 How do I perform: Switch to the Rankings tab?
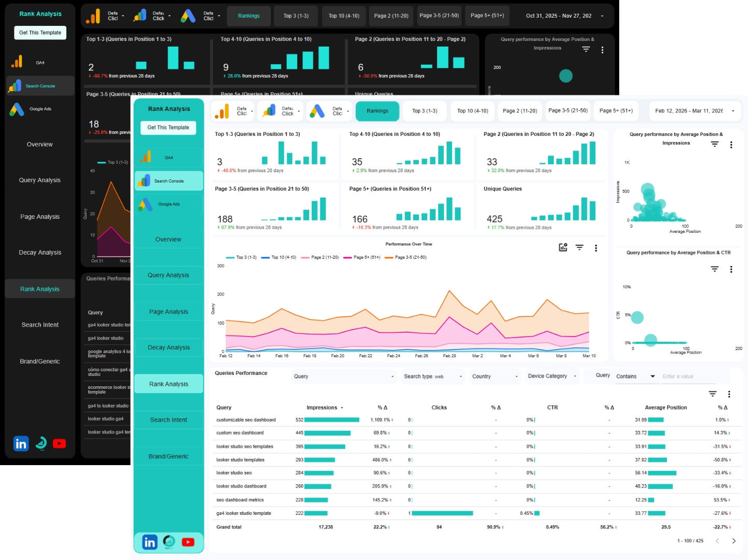point(377,111)
